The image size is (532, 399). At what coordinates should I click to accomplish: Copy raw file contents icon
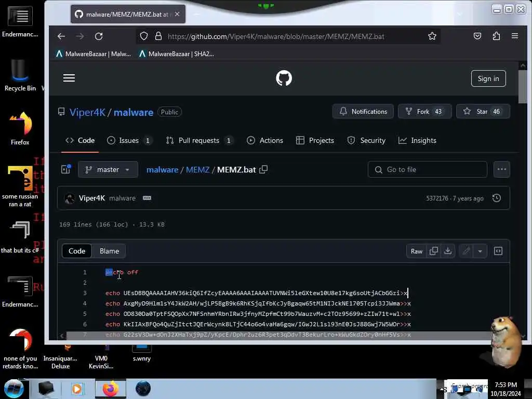click(x=434, y=251)
